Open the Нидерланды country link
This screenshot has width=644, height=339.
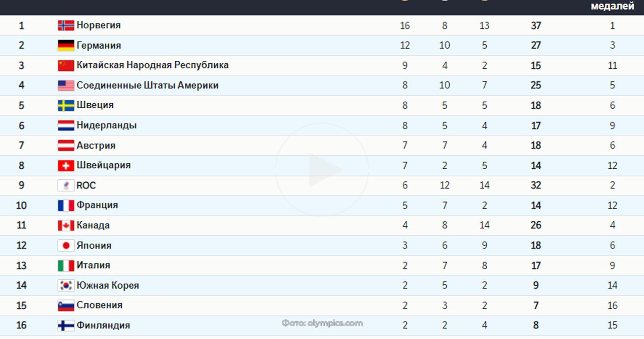(107, 125)
